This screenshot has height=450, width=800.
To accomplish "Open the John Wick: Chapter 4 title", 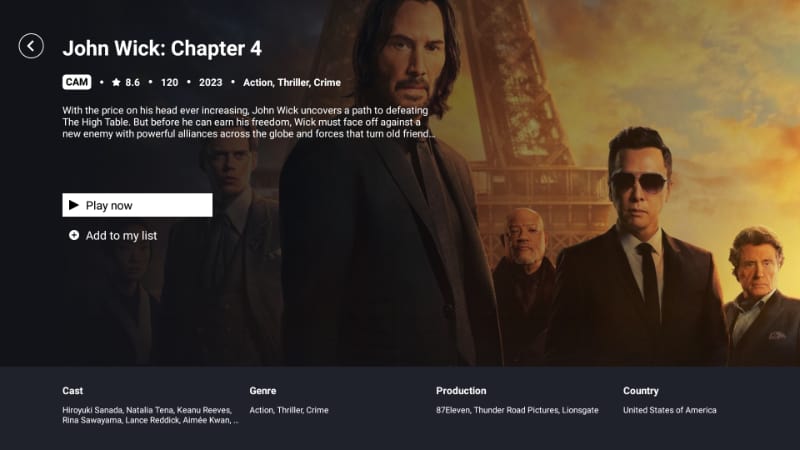I will [x=162, y=48].
